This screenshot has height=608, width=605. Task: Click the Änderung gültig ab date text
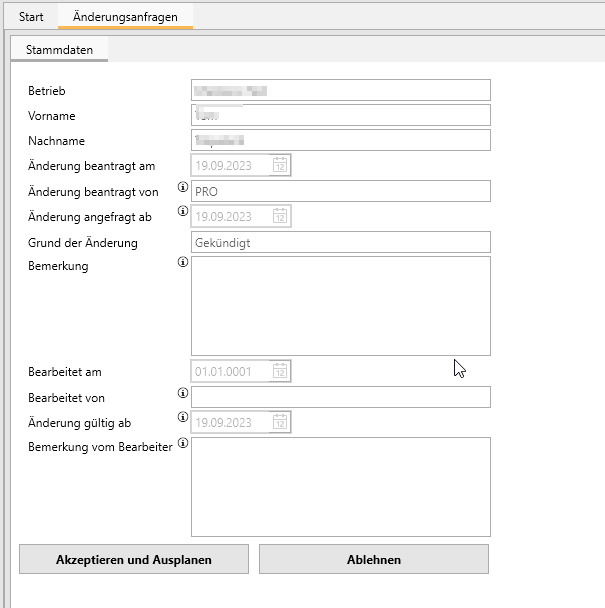[223, 422]
